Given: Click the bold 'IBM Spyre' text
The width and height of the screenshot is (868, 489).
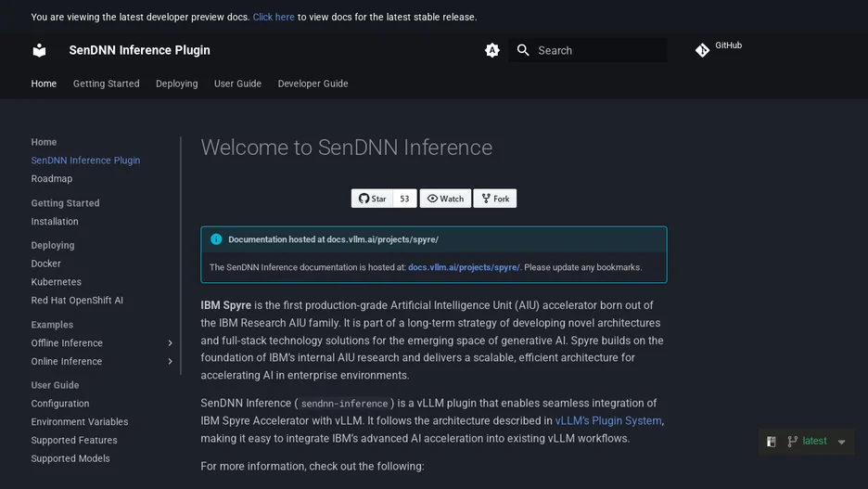Looking at the screenshot, I should click(226, 305).
